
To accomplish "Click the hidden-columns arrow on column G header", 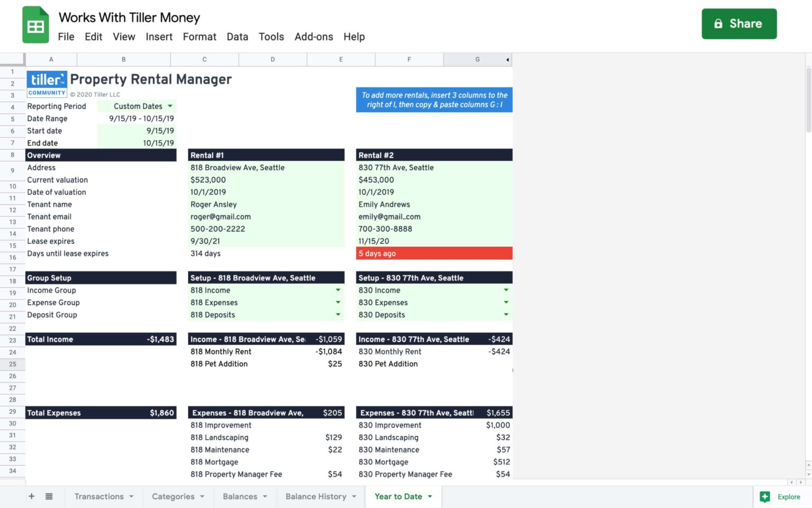I will [506, 59].
